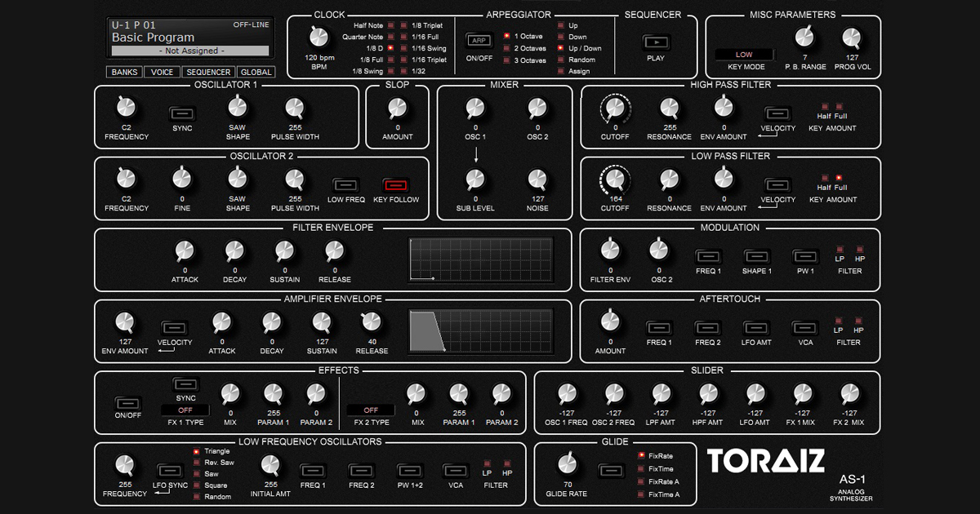Click the High Pass Filter CUTOFF knob
This screenshot has width=980, height=514.
pos(616,108)
